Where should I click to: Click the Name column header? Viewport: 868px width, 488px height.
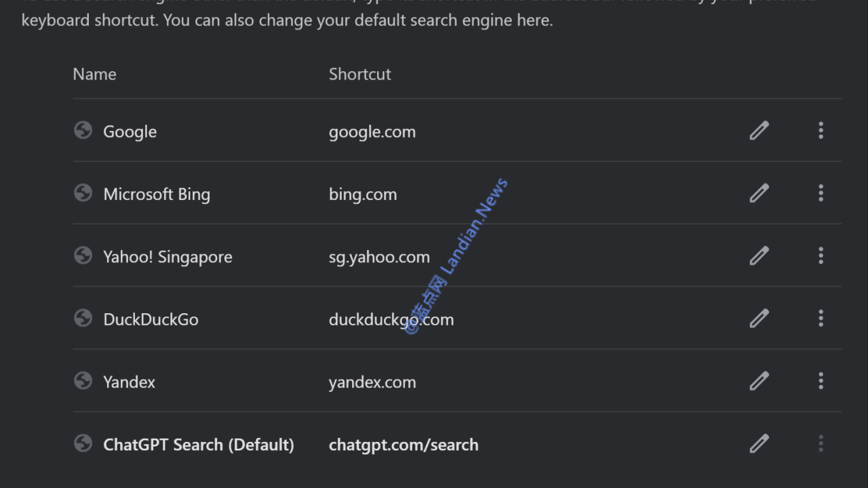pos(94,74)
